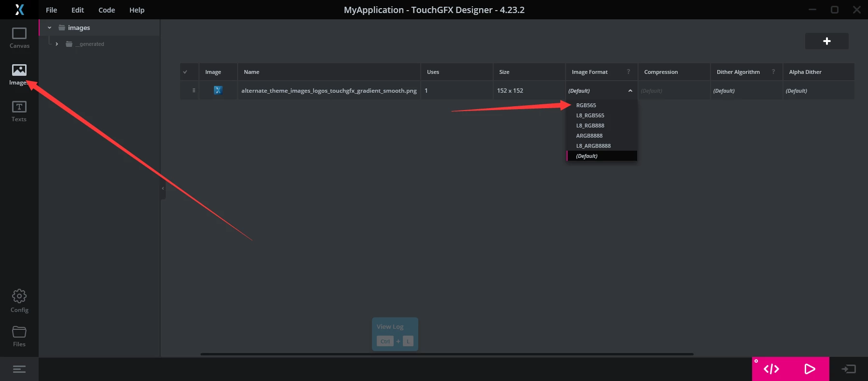Viewport: 868px width, 381px height.
Task: Sort table by Name column header
Action: coord(329,72)
